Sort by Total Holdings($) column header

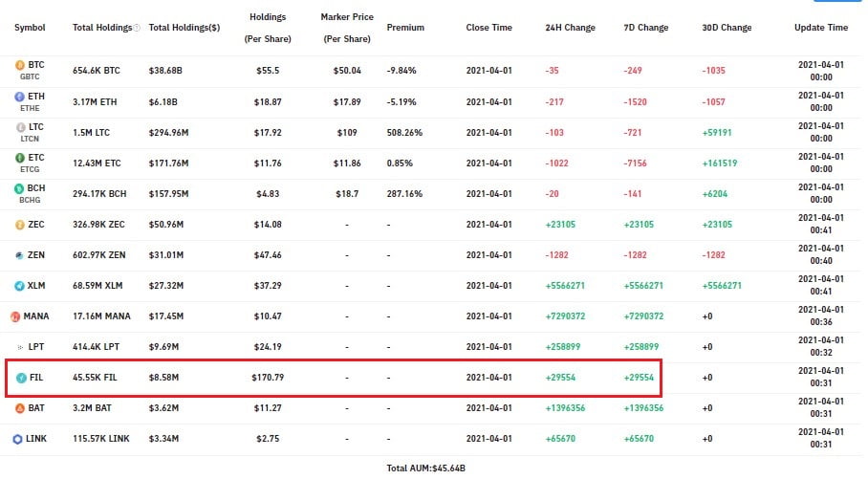pos(184,28)
